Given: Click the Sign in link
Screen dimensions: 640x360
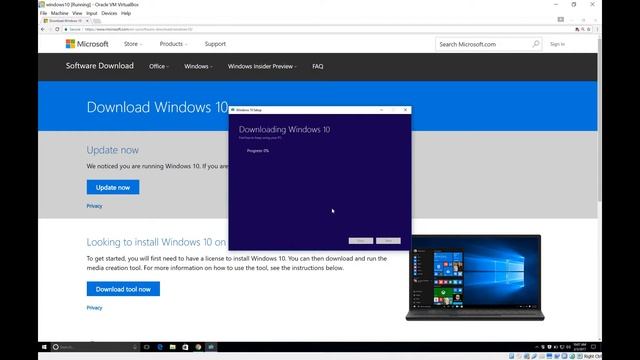Looking at the screenshot, I should 557,44.
